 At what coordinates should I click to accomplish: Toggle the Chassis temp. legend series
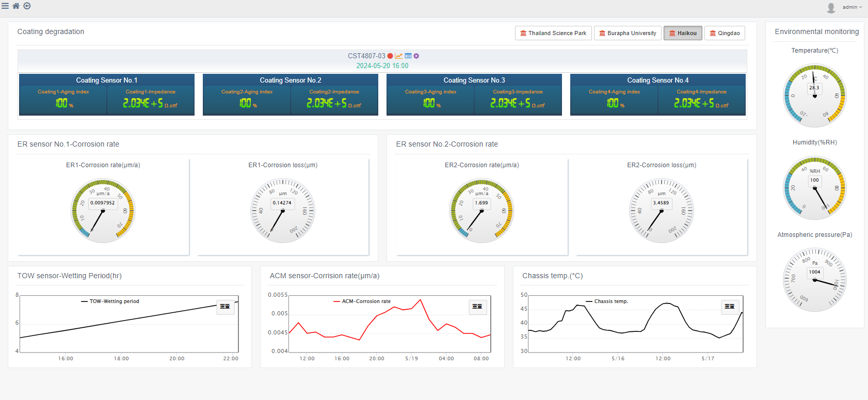point(607,301)
